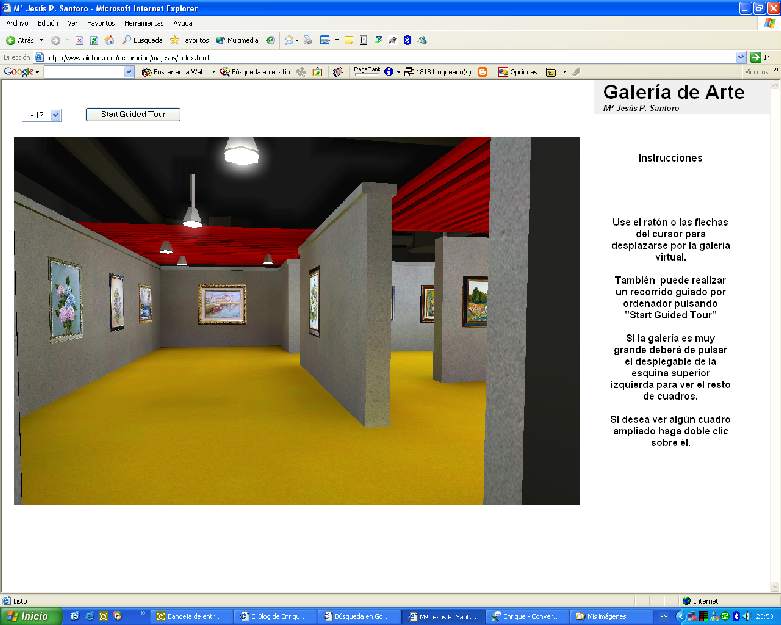This screenshot has width=781, height=625.
Task: Expand the address bar URL dropdown
Action: (x=741, y=57)
